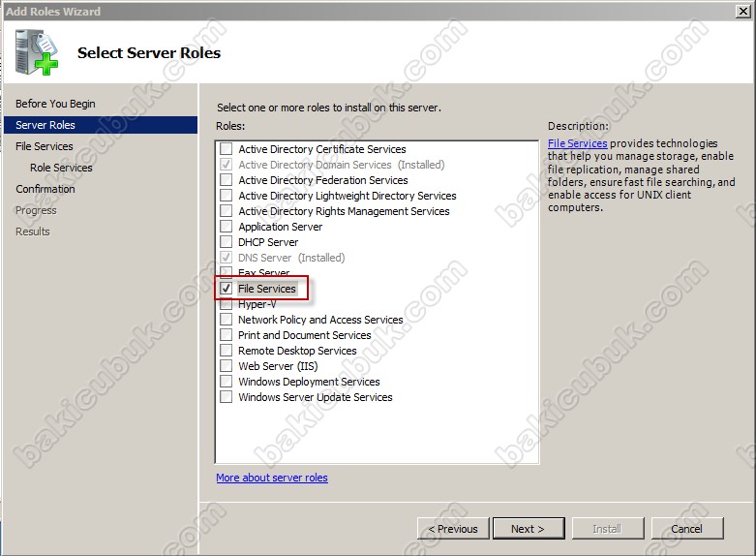Select the DHCP Server label
Viewport: 756px width, 556px height.
268,242
